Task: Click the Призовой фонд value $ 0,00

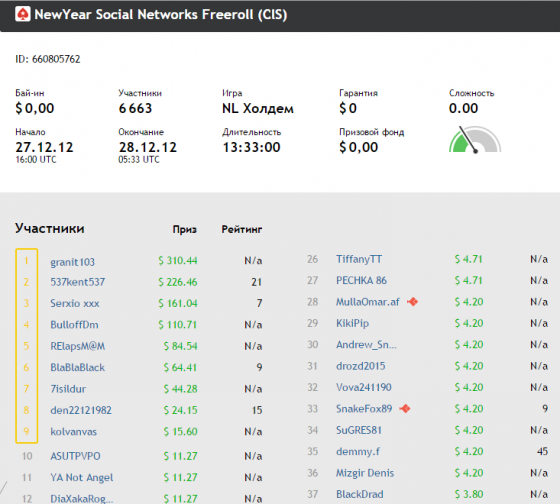Action: coord(359,147)
